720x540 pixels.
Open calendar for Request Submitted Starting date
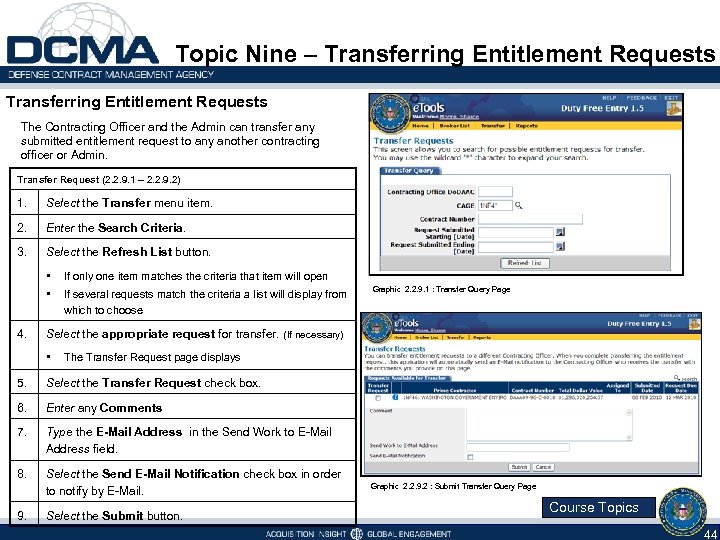pos(560,232)
